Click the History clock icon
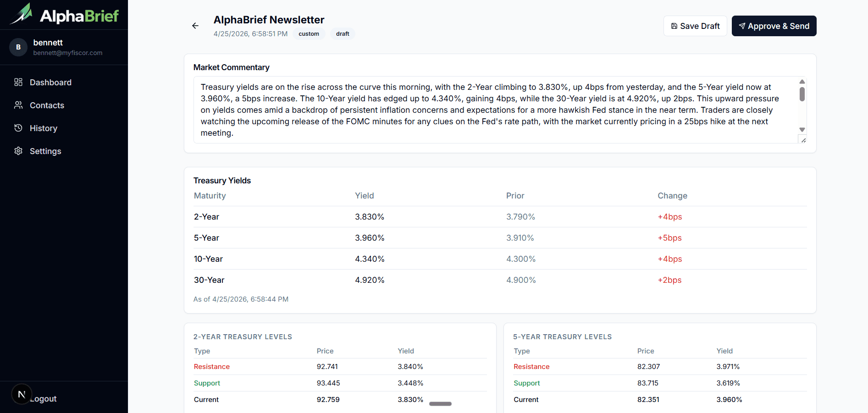Screen dimensions: 868x413 18,128
